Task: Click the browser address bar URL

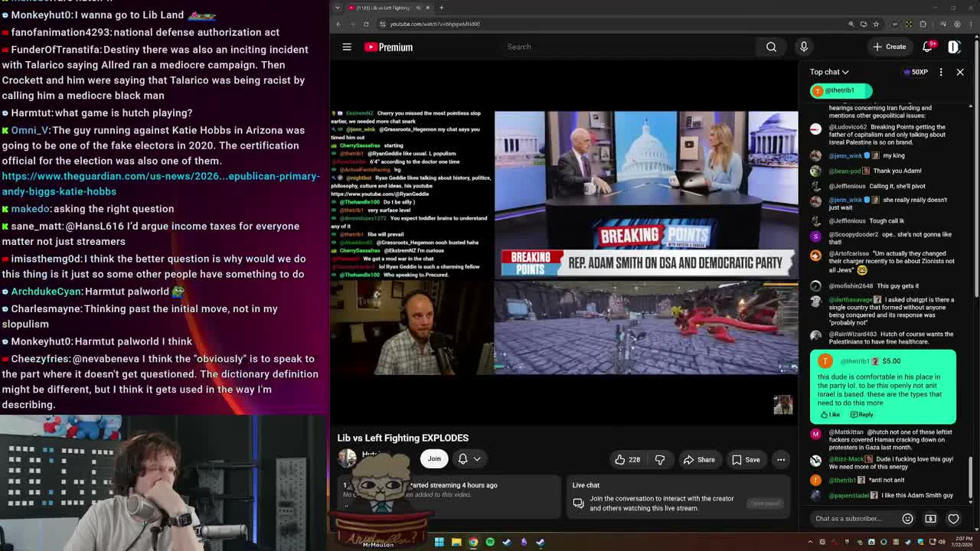Action: click(435, 24)
